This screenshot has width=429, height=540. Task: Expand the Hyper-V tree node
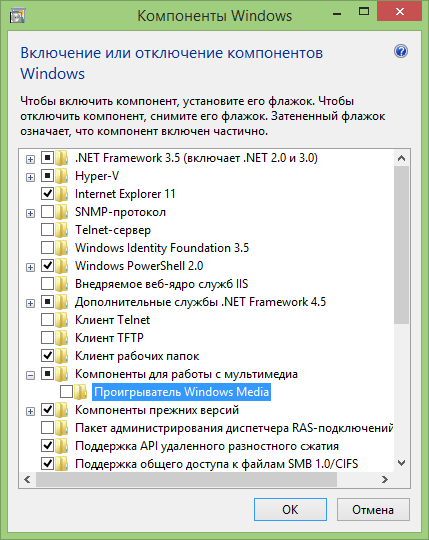point(31,177)
